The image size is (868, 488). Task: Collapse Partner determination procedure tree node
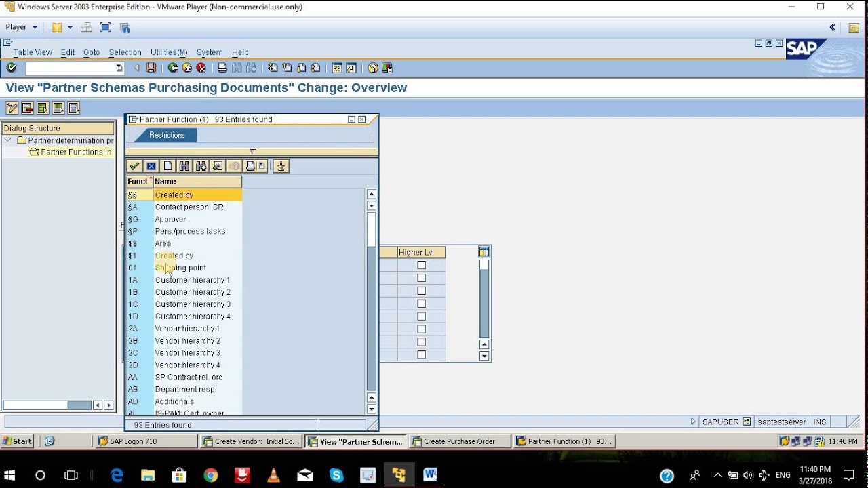click(x=7, y=140)
